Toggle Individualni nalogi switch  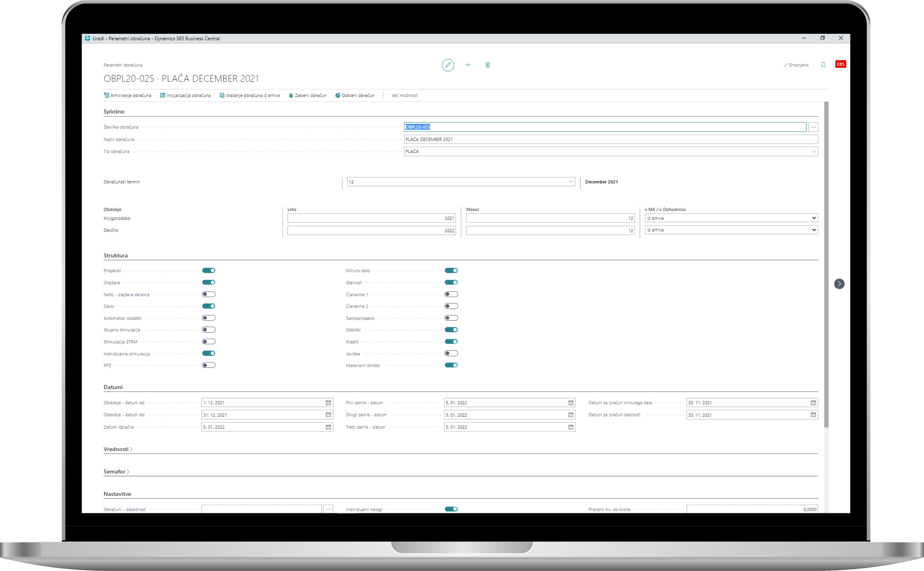click(451, 509)
